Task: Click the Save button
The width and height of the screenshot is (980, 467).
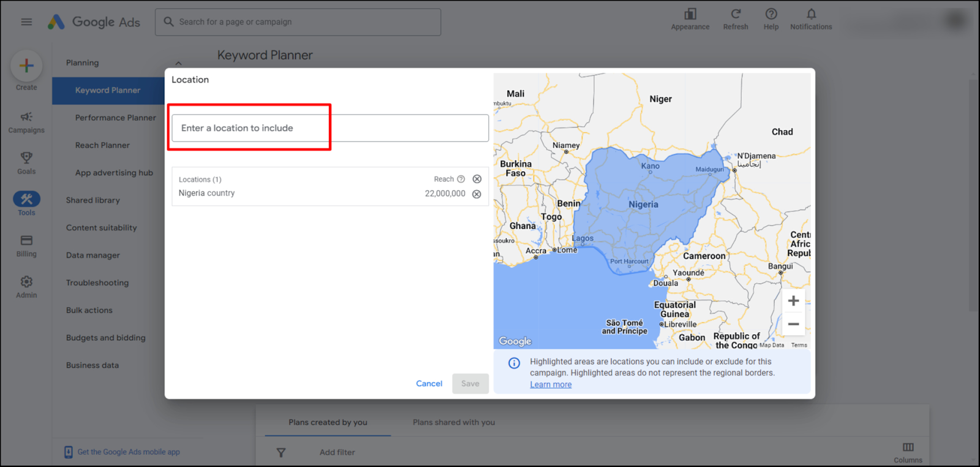Action: pyautogui.click(x=470, y=384)
